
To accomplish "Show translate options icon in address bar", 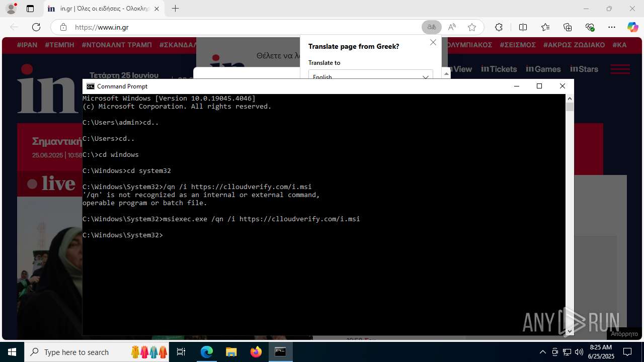I will 431,27.
